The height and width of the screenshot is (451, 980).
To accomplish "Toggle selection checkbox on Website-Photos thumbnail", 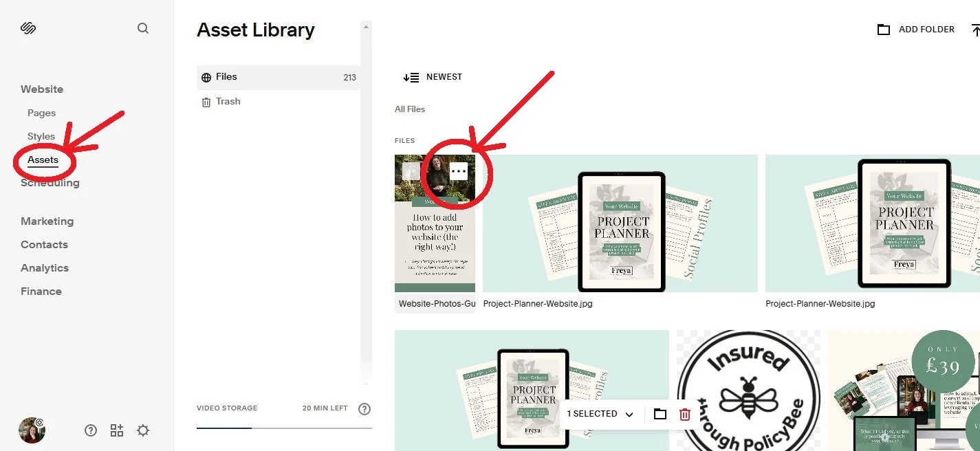I will coord(411,171).
